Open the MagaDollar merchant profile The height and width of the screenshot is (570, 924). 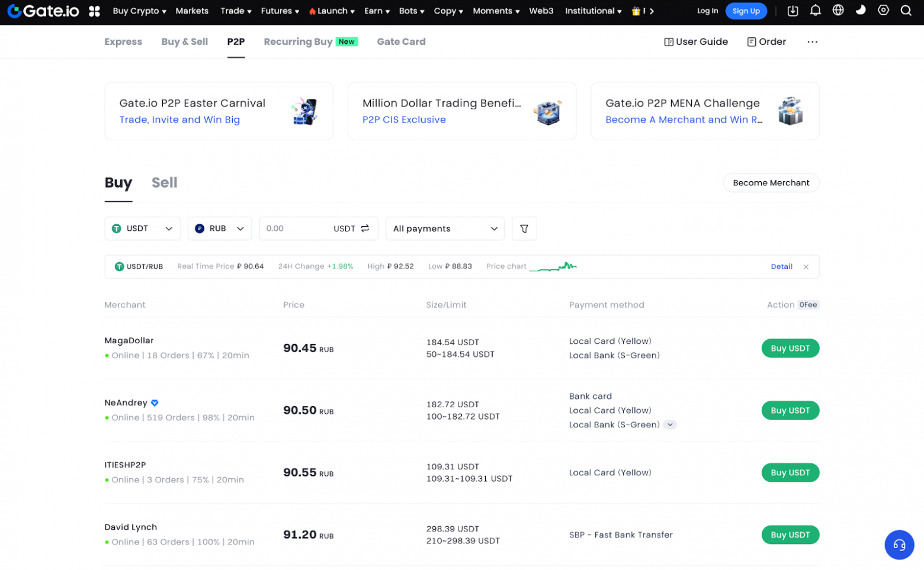point(129,341)
